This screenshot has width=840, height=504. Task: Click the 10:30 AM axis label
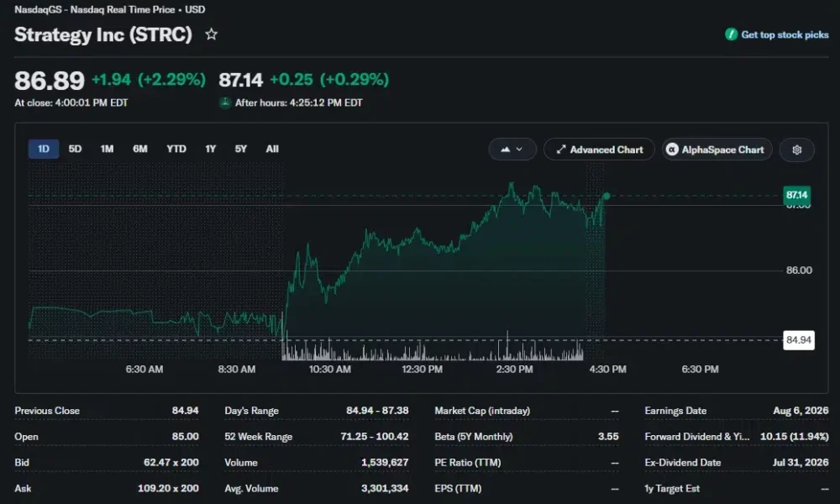coord(330,369)
